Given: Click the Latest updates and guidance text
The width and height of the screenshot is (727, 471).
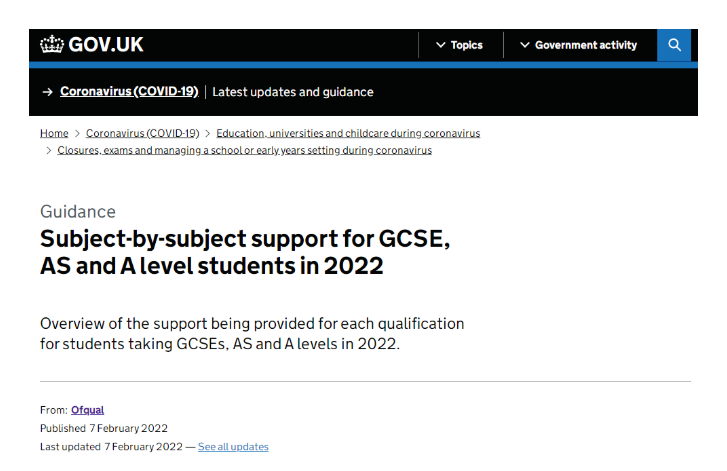Looking at the screenshot, I should pyautogui.click(x=293, y=92).
